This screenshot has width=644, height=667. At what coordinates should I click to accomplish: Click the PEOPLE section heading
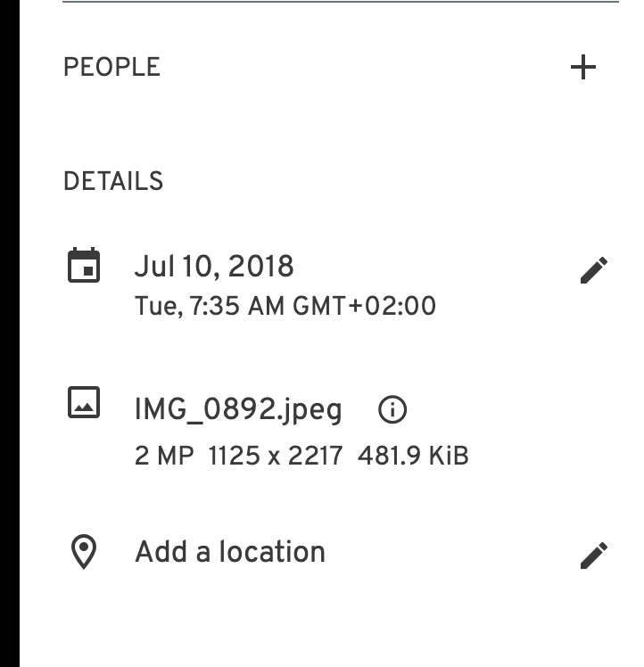click(111, 67)
